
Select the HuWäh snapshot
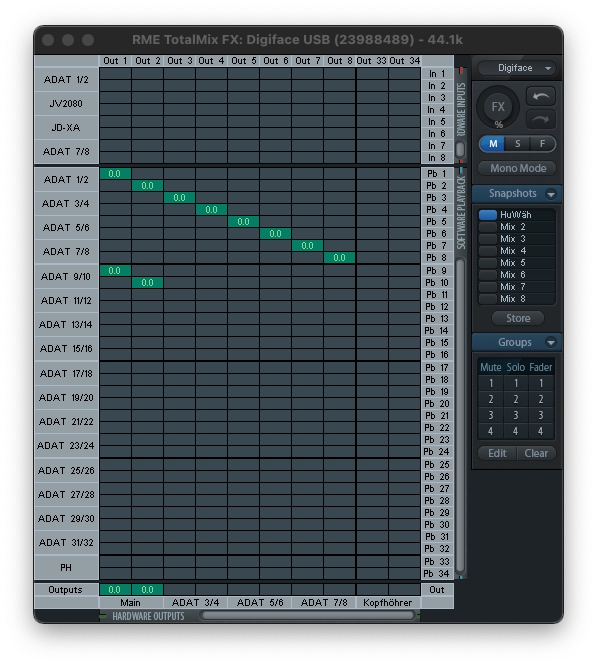[x=516, y=215]
